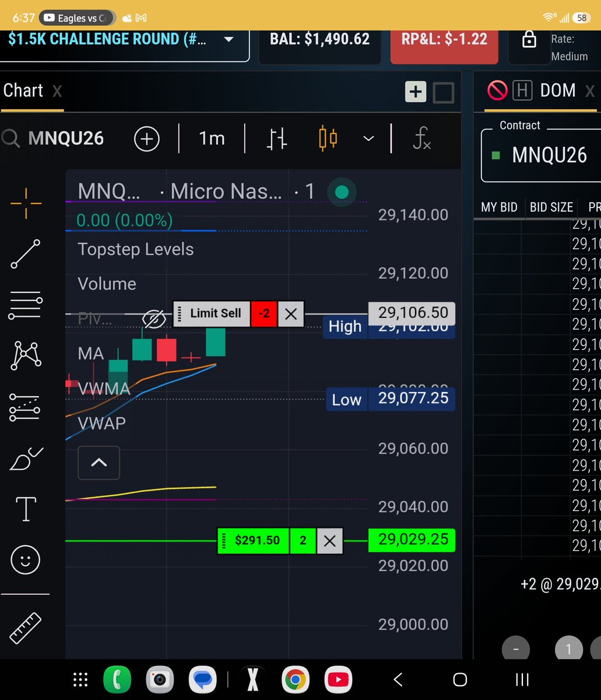Select the ruler measure tool
The image size is (601, 700).
pyautogui.click(x=26, y=628)
